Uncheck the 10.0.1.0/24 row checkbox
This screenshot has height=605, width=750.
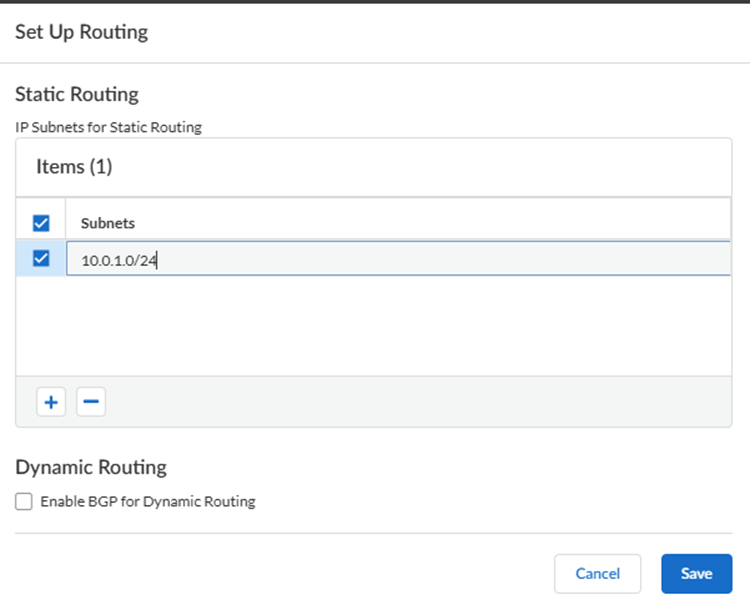point(42,259)
